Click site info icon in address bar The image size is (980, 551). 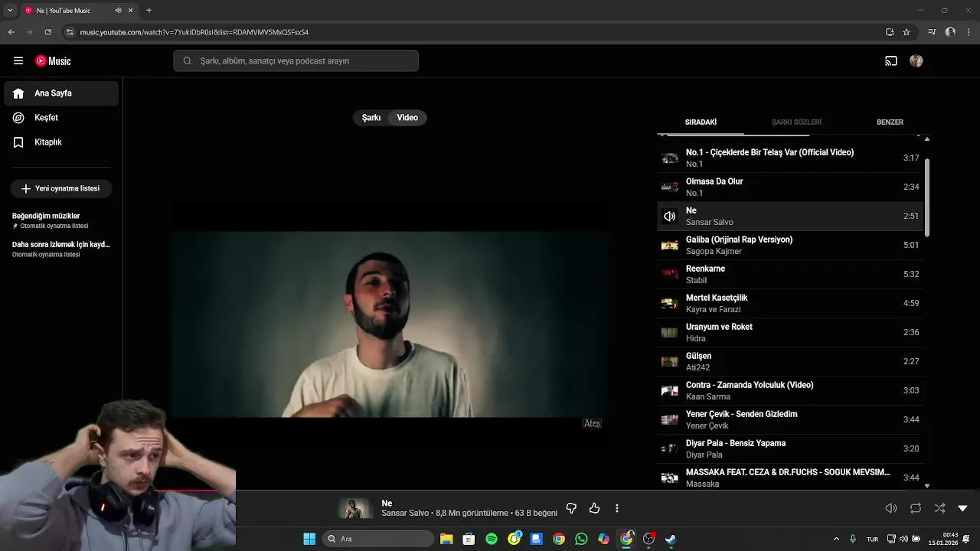pyautogui.click(x=70, y=32)
